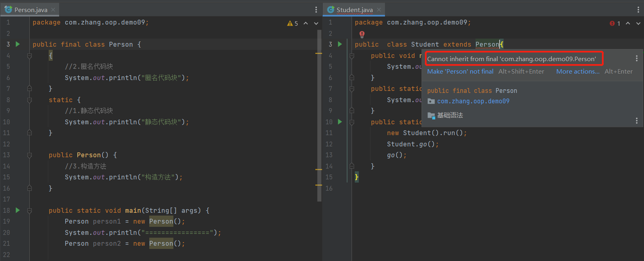Click 'new Student().run();' code line

pyautogui.click(x=427, y=133)
